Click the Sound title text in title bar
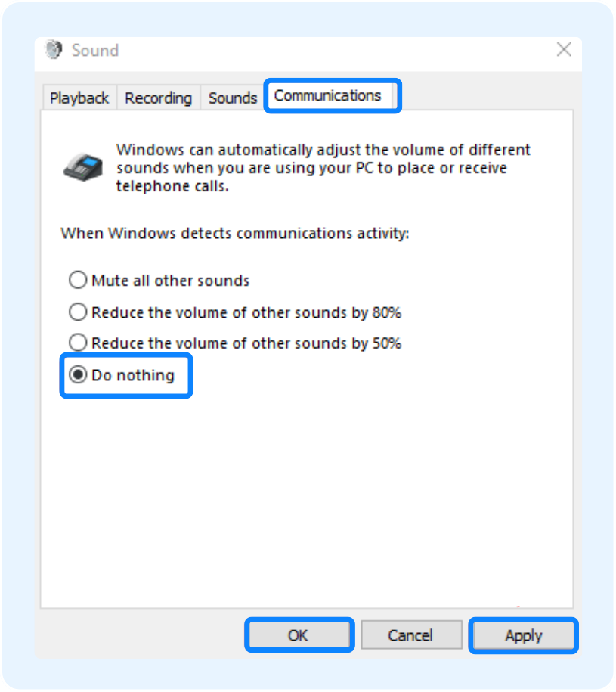 pyautogui.click(x=95, y=51)
